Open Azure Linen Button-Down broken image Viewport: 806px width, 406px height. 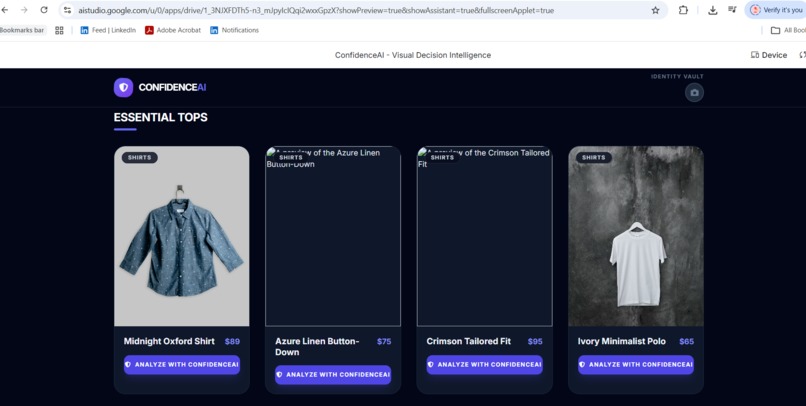click(x=333, y=236)
